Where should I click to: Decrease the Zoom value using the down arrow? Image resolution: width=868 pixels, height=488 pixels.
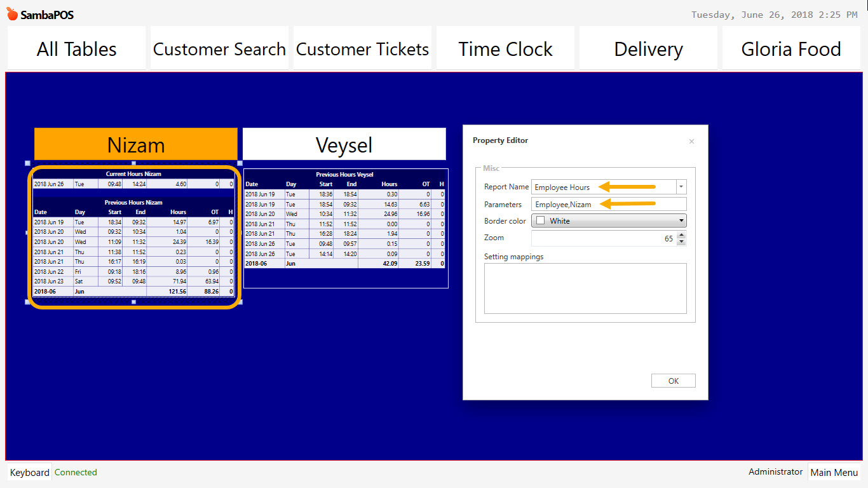click(x=681, y=241)
